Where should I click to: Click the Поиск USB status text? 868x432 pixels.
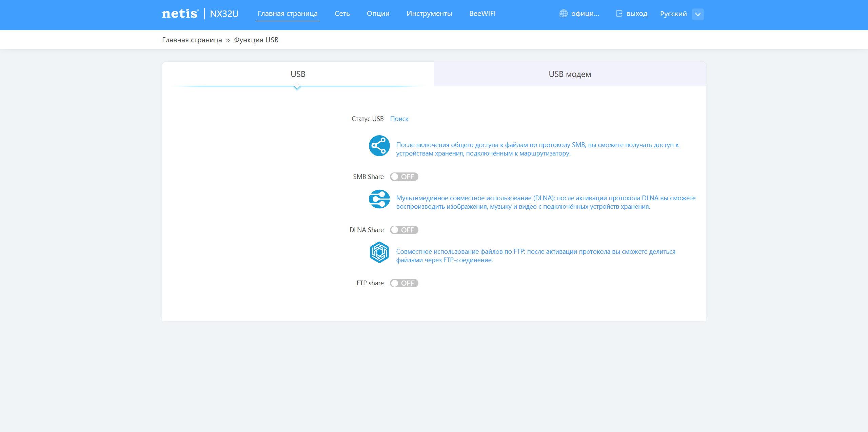click(x=399, y=119)
